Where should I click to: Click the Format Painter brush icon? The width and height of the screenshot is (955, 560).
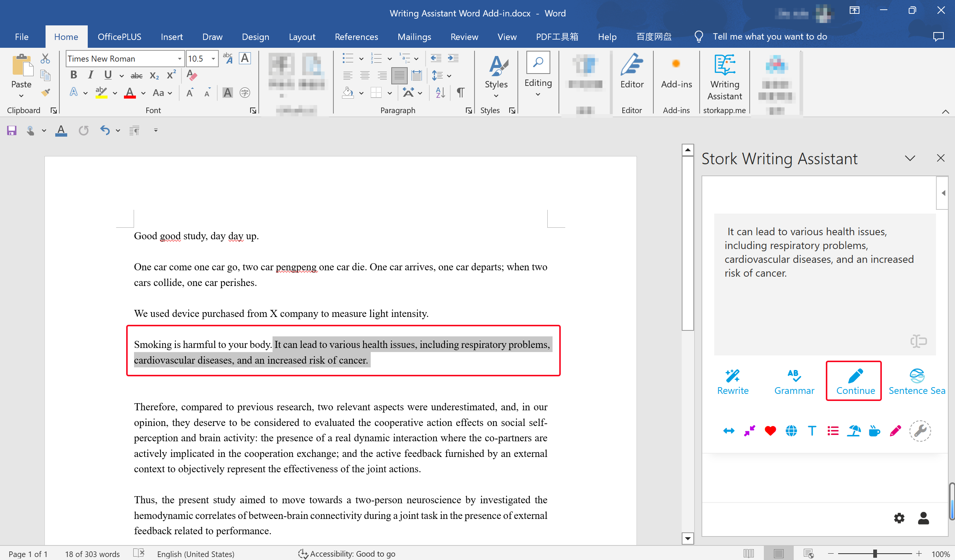[x=46, y=93]
